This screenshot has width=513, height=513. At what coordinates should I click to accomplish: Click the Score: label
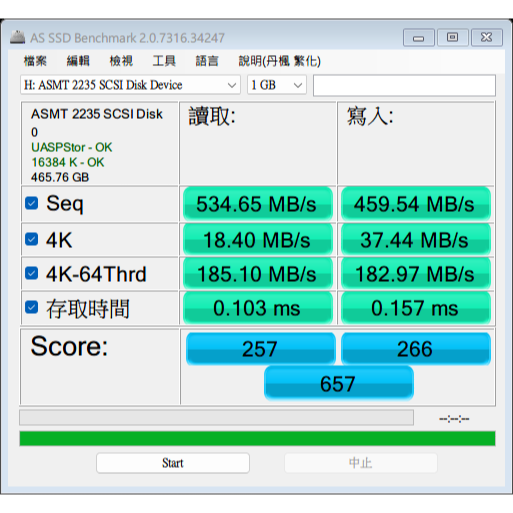click(x=69, y=346)
